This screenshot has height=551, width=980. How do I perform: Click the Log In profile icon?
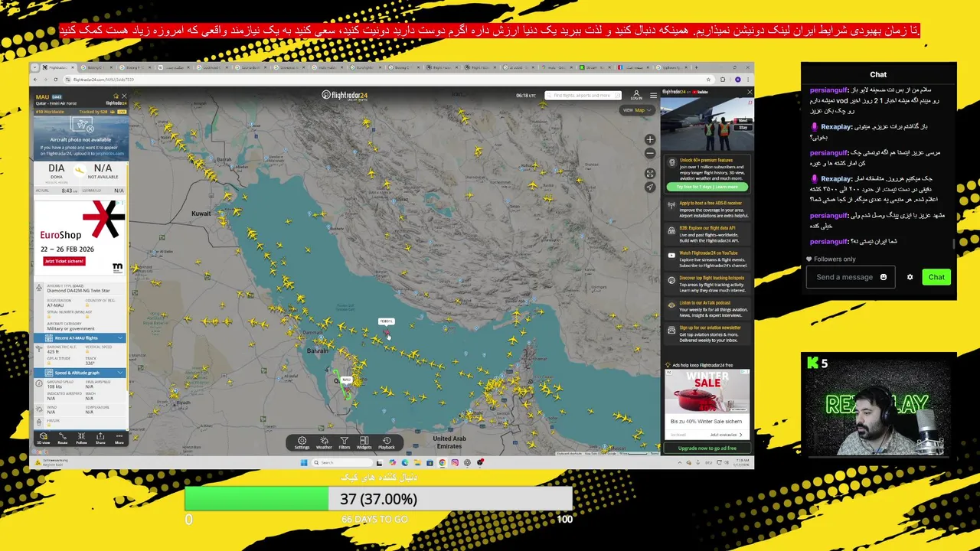pyautogui.click(x=636, y=95)
